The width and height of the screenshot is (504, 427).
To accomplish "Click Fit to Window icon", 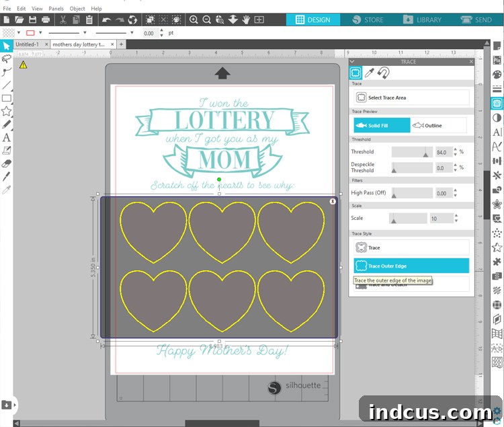I will point(259,20).
